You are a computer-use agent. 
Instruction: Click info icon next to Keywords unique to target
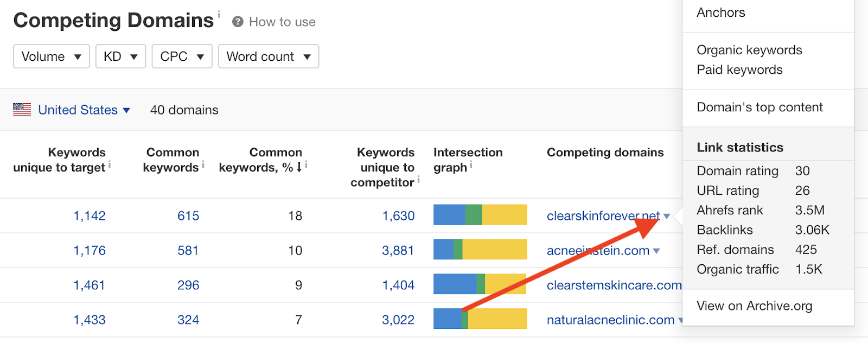110,164
